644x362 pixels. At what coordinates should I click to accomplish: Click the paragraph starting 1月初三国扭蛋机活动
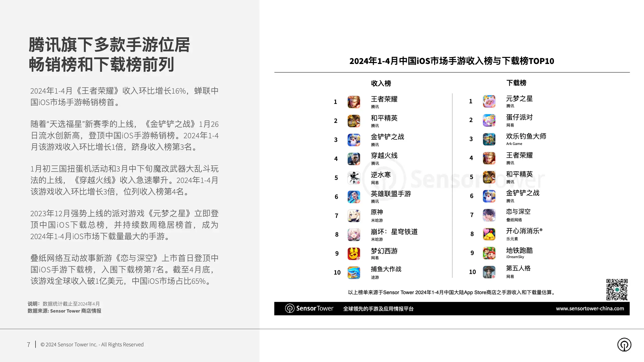tap(124, 180)
